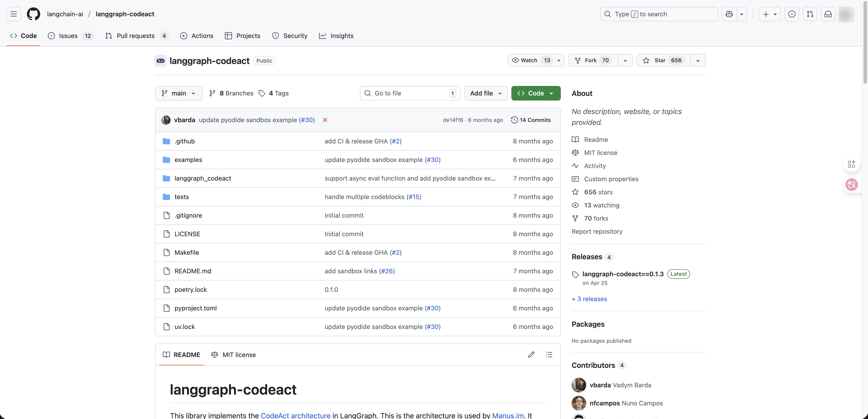Image resolution: width=868 pixels, height=419 pixels.
Task: Switch to the Issues tab
Action: 71,36
